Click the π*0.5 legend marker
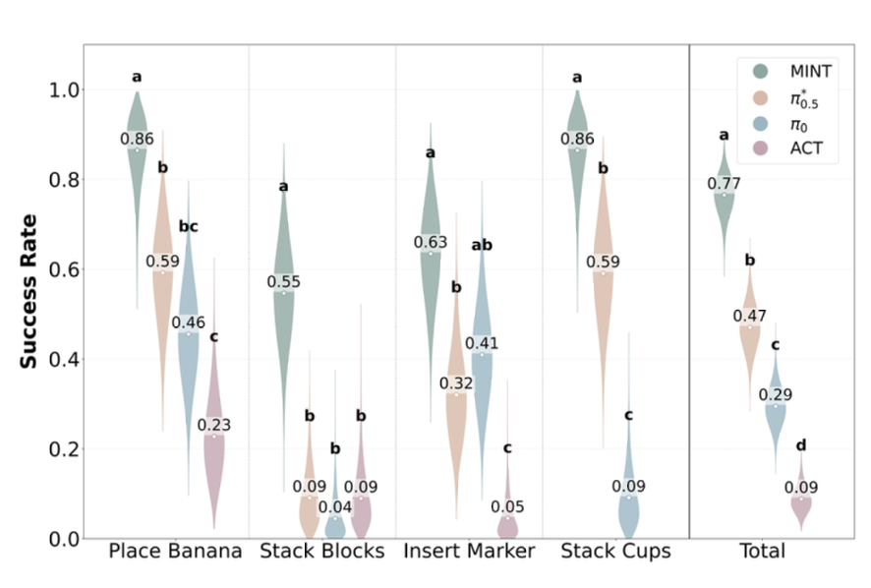This screenshot has height=588, width=871. tap(760, 98)
